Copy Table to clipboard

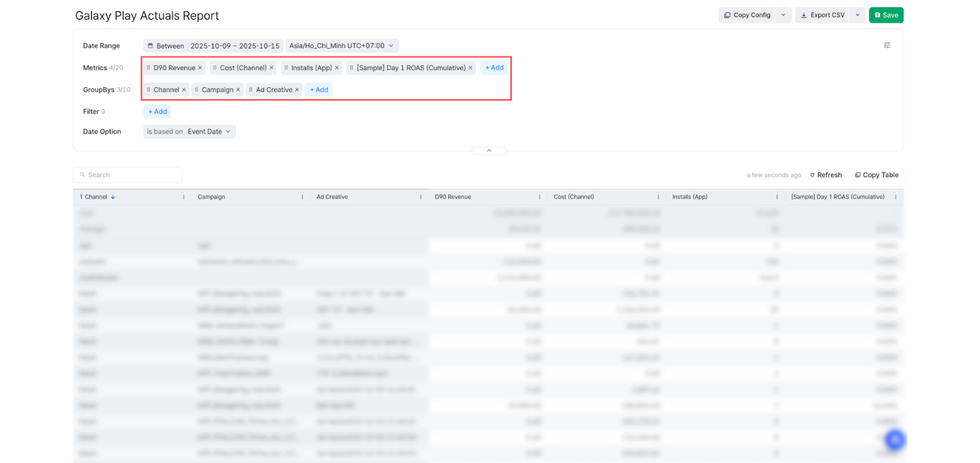876,175
